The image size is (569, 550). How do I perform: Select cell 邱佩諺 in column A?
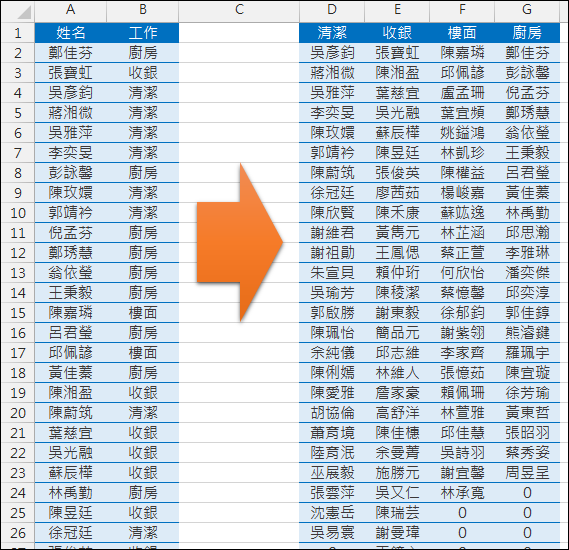(x=71, y=353)
